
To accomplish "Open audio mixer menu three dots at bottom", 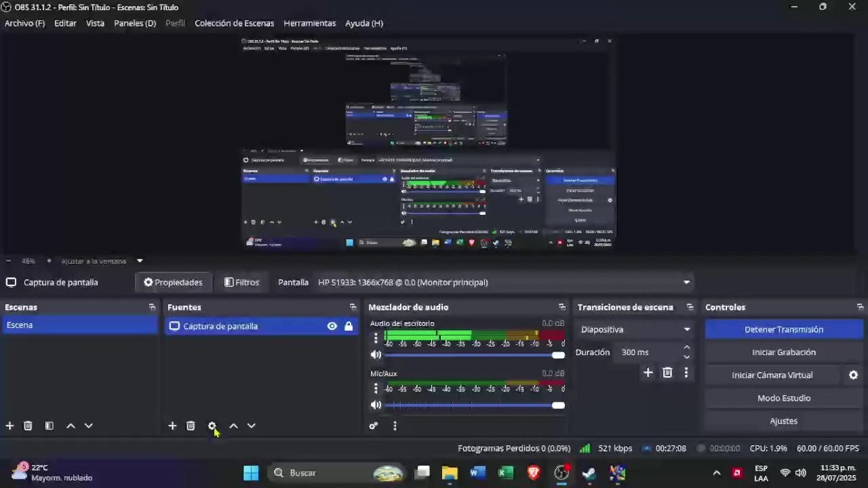I will [x=395, y=426].
